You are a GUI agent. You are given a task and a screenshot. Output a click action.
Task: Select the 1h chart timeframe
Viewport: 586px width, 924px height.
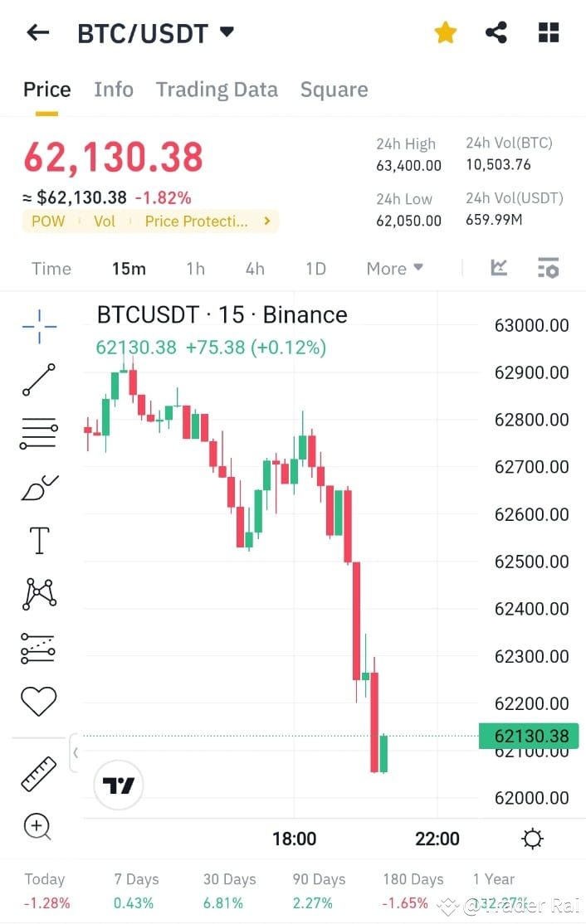(x=196, y=268)
